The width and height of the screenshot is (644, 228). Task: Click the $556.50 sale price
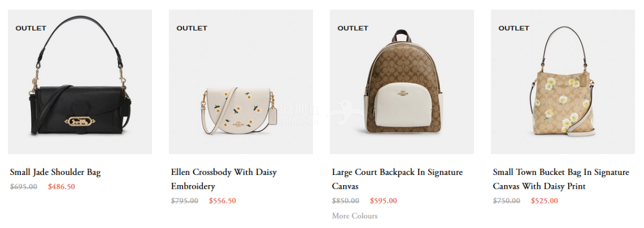222,201
